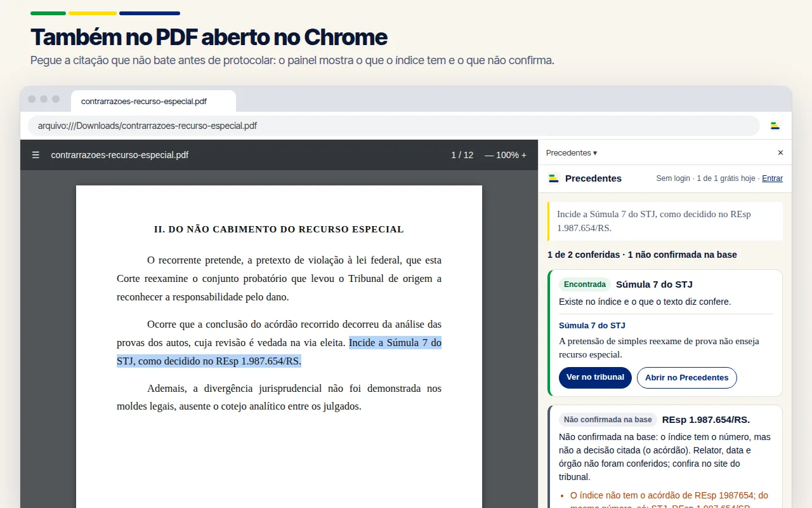Viewport: 812px width, 508px height.
Task: Click text Sem login · 1 de 1 grátis hoje
Action: [x=705, y=178]
